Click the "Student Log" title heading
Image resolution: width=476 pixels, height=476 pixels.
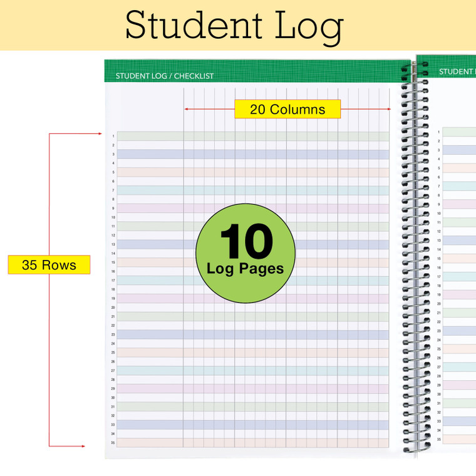[x=234, y=25]
